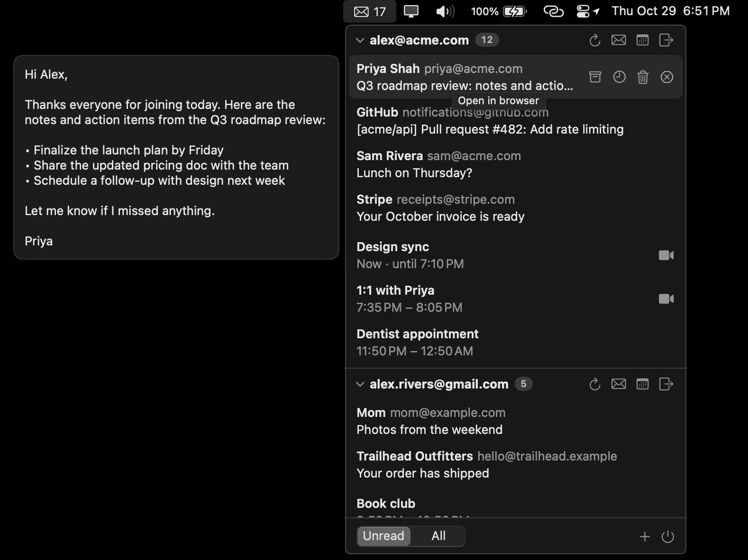
Task: Click the mail menu bar icon showing 17
Action: click(x=370, y=11)
